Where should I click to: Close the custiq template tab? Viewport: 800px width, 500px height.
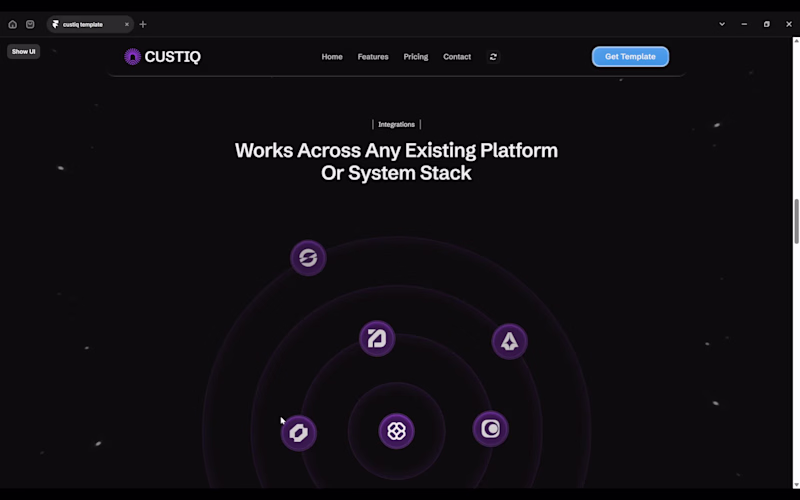(x=127, y=24)
